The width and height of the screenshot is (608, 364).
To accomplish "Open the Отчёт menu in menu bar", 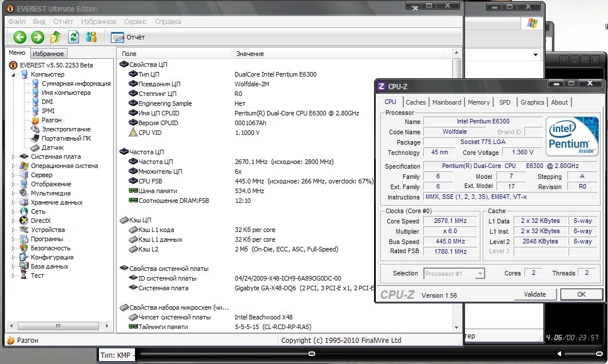I will pos(63,21).
